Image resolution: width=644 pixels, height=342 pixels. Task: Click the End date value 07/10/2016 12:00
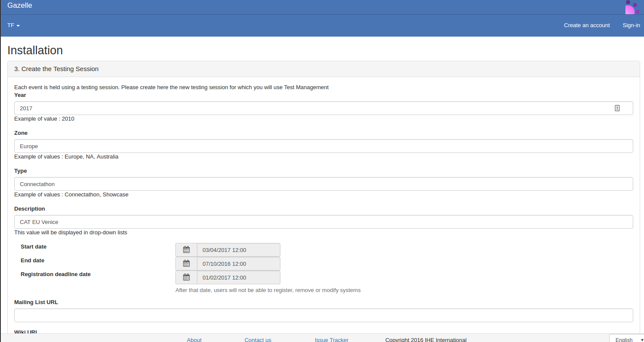coord(238,264)
